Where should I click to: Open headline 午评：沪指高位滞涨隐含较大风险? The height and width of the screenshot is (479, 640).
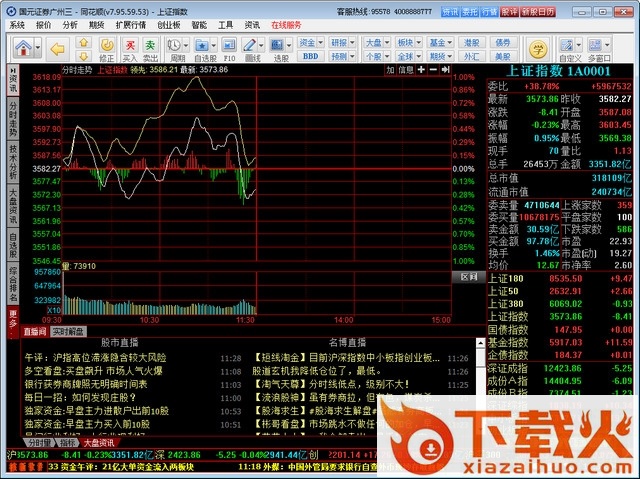point(95,358)
